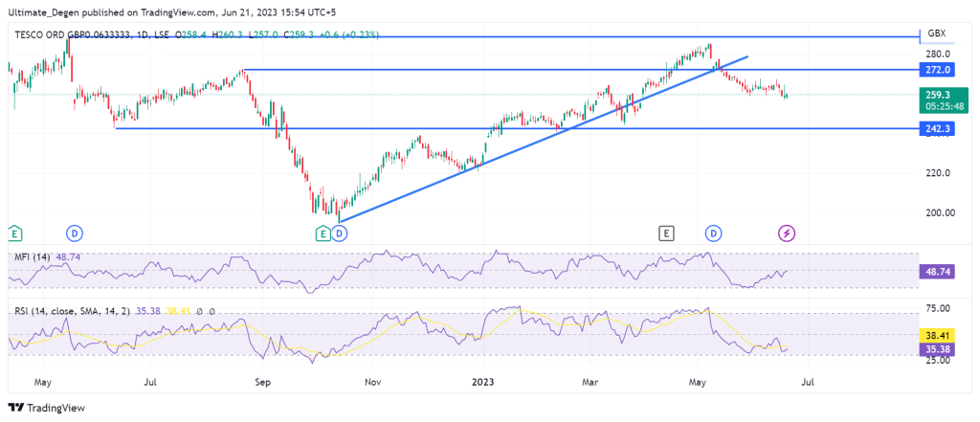
Task: Select the rising blue diagonal trendline
Action: 543,139
